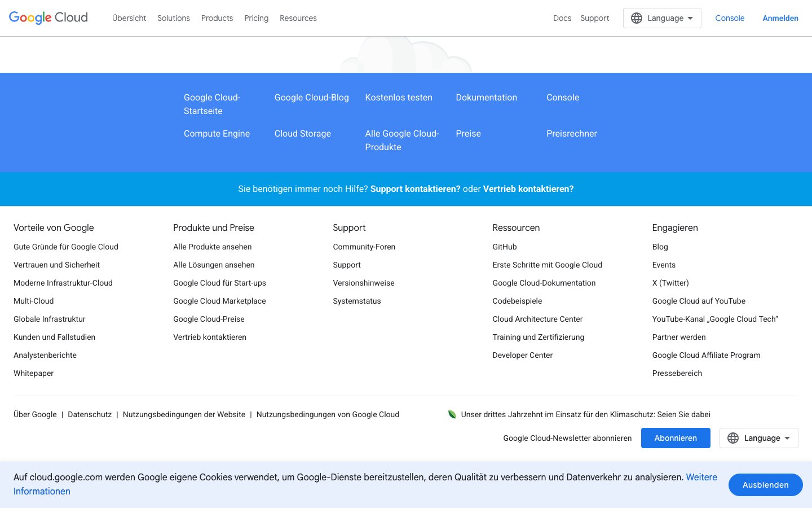The width and height of the screenshot is (812, 508).
Task: Click the Abonnieren newsletter button
Action: (x=675, y=438)
